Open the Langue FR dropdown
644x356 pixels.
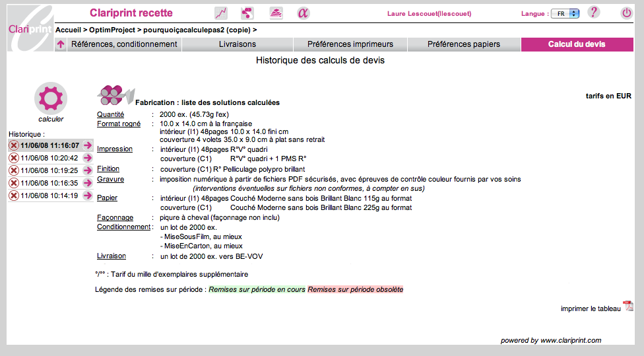click(x=565, y=13)
